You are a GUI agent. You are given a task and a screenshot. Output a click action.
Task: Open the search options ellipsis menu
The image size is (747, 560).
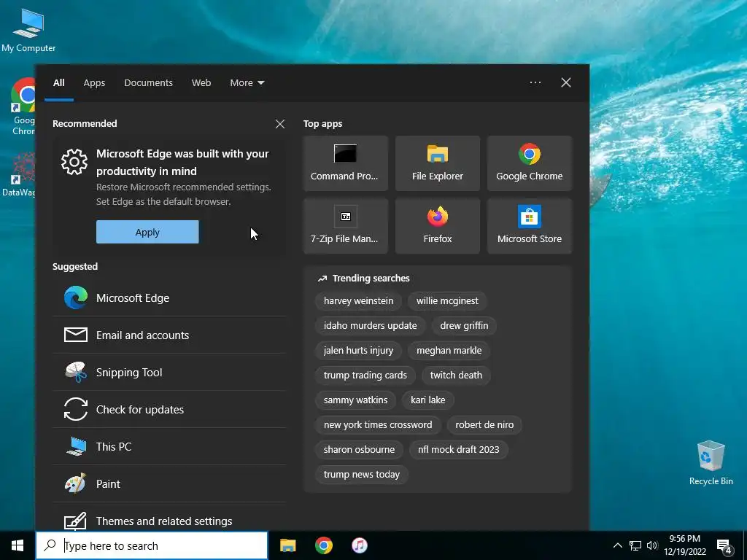coord(535,82)
